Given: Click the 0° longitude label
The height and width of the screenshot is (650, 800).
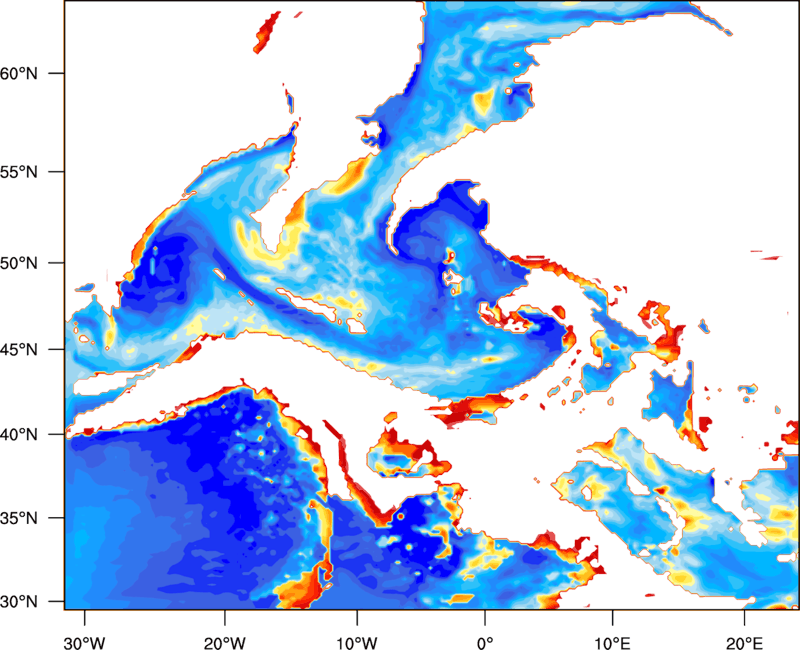Looking at the screenshot, I should click(x=485, y=643).
